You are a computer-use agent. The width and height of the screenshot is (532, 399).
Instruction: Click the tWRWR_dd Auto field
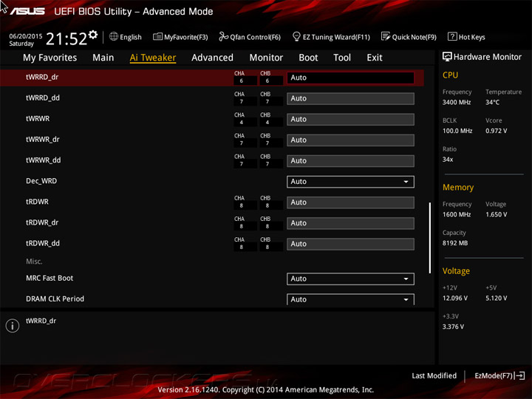pos(350,161)
